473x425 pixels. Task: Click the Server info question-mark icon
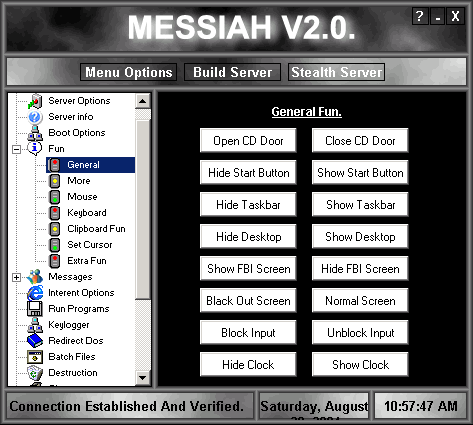[x=35, y=117]
